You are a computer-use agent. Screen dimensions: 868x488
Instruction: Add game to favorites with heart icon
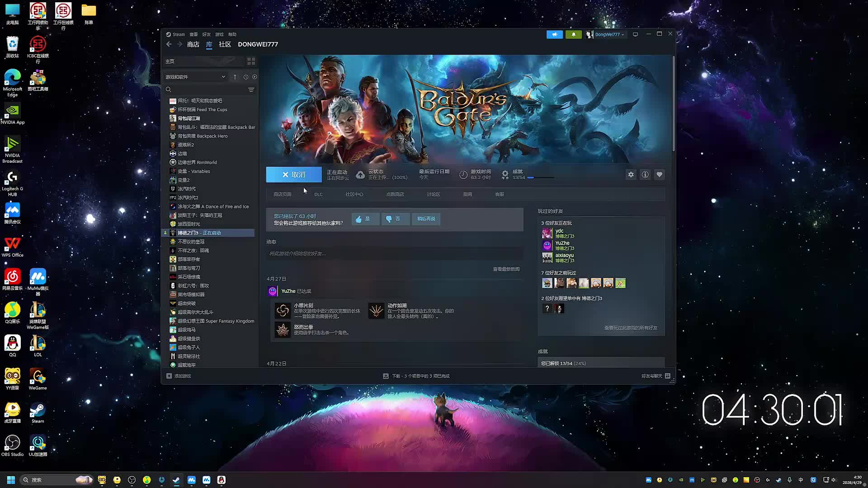coord(660,174)
